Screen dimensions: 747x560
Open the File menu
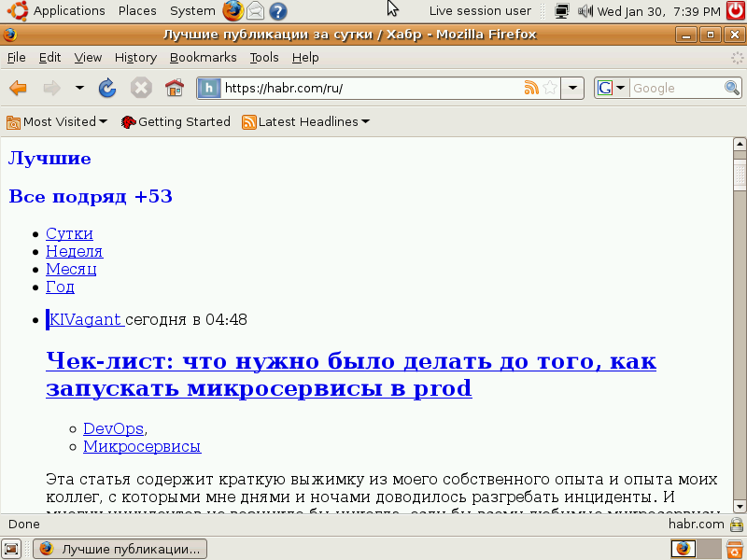pyautogui.click(x=17, y=58)
